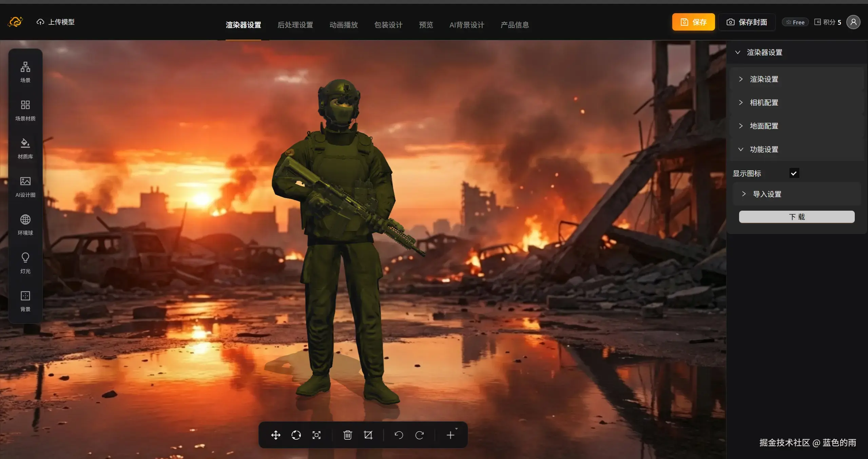
Task: Select the move tool in the bottom toolbar
Action: pos(275,435)
